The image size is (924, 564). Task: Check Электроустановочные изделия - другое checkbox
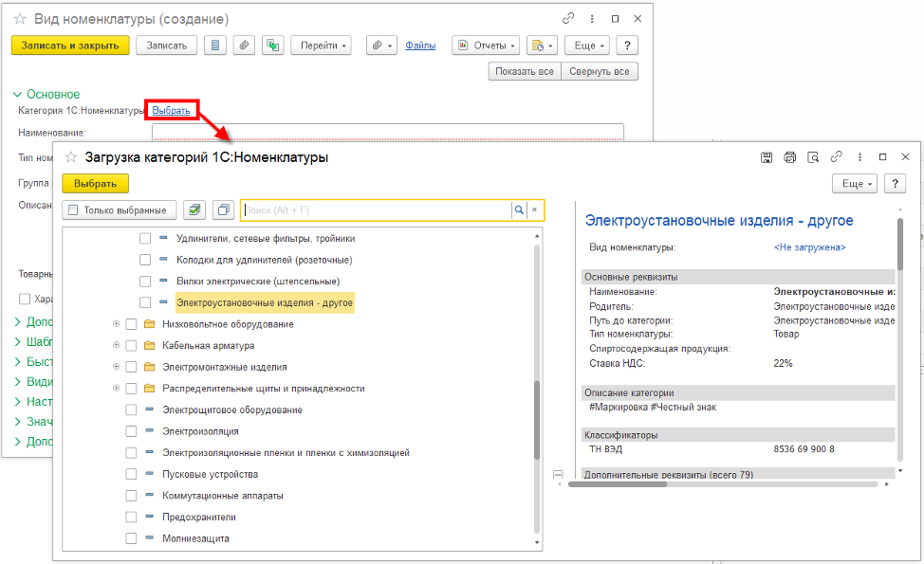point(145,302)
